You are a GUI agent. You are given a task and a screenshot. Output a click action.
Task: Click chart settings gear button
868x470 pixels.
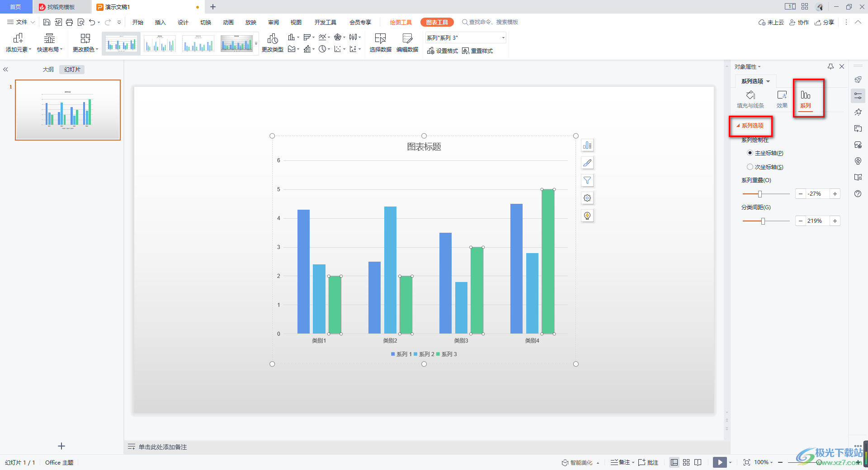587,198
